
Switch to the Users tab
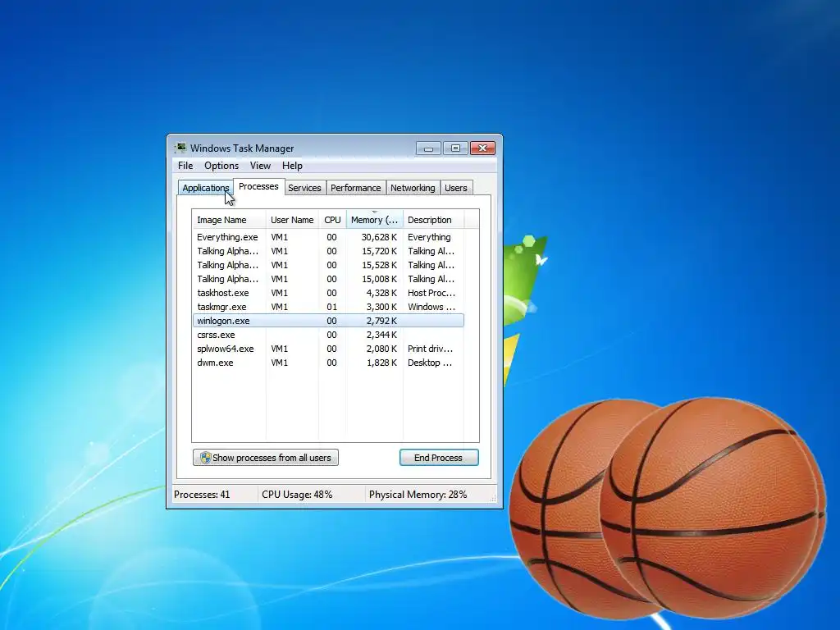(456, 188)
